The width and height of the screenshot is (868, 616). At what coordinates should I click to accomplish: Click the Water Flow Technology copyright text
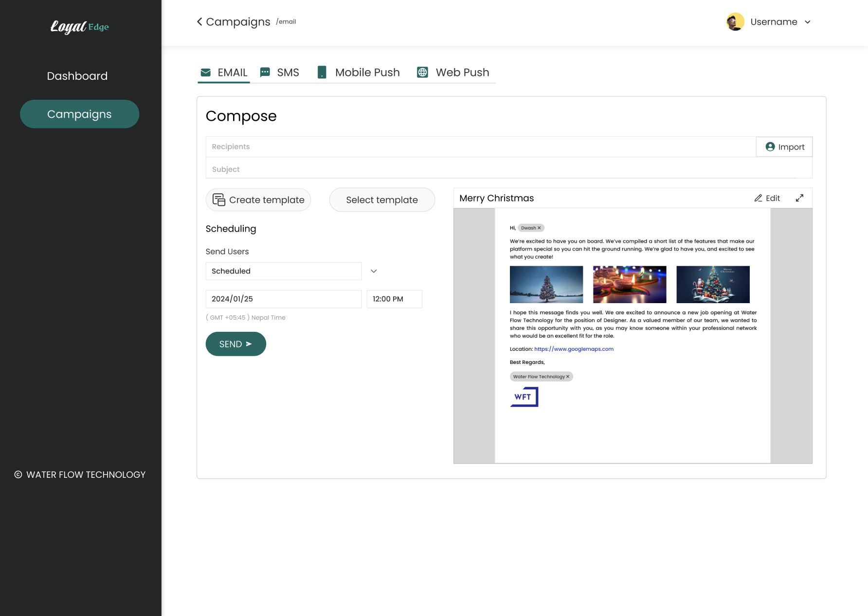[80, 474]
